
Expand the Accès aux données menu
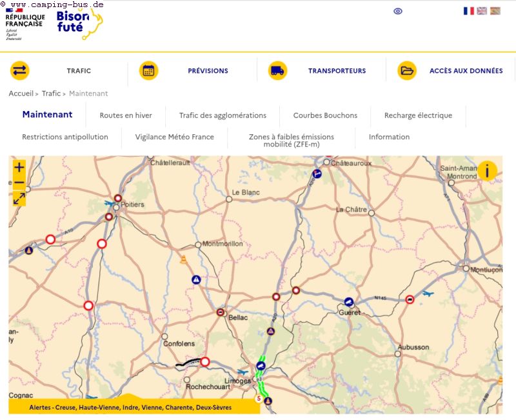tap(466, 71)
